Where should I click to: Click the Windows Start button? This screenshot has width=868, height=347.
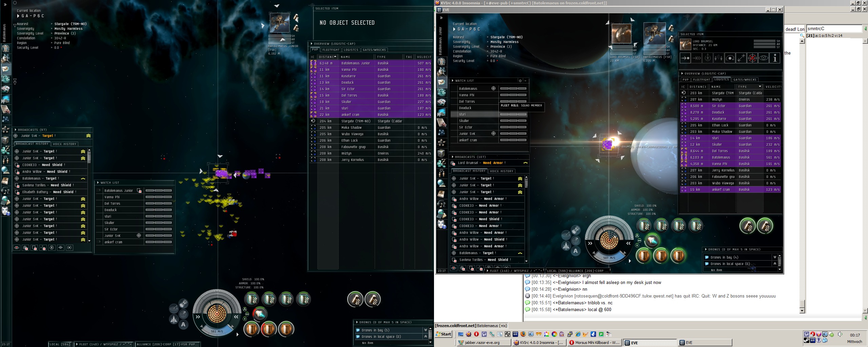click(444, 334)
